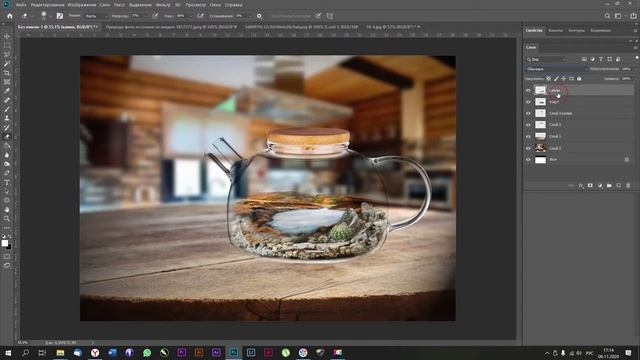
Task: Toggle layer filtering switch on
Action: pos(636,58)
